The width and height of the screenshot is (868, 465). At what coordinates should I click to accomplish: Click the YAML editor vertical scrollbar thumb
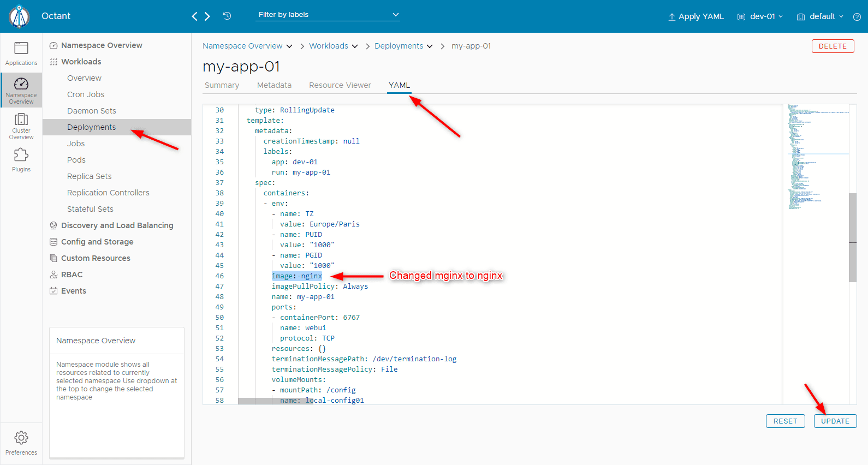(x=853, y=237)
